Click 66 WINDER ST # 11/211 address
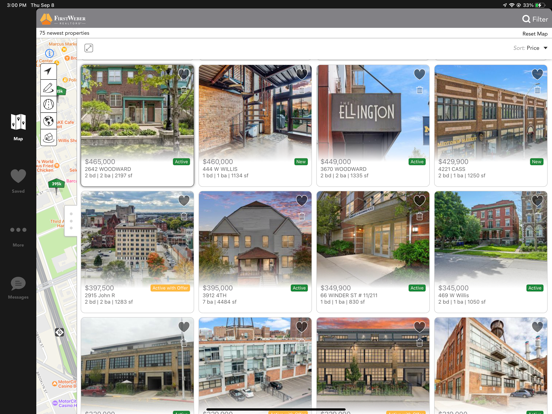Image resolution: width=552 pixels, height=414 pixels. tap(349, 295)
